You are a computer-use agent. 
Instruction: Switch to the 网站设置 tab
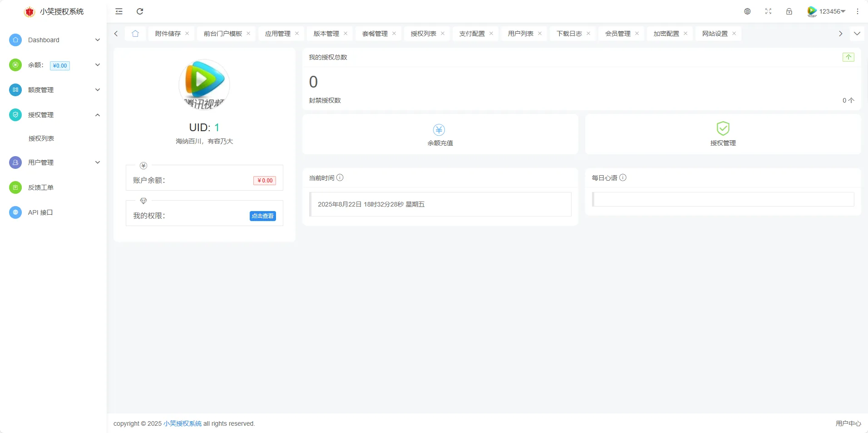pos(714,33)
